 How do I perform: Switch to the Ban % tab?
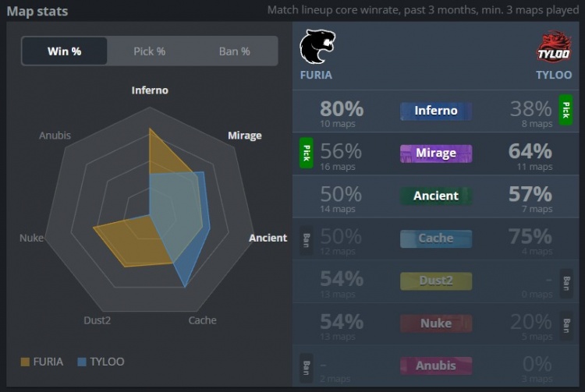235,51
